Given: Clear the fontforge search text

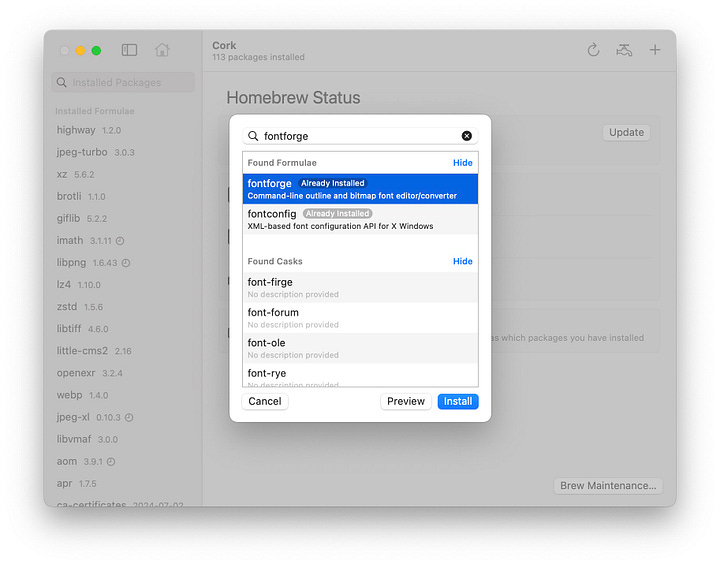Looking at the screenshot, I should (467, 136).
